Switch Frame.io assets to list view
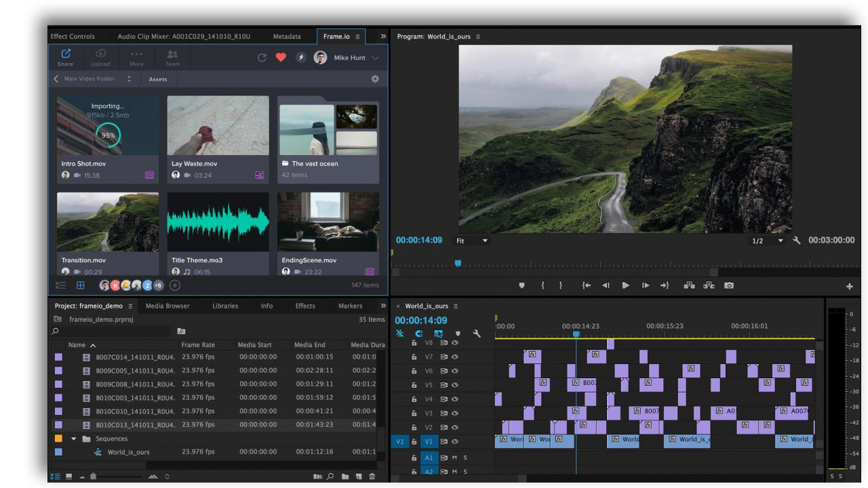 click(61, 285)
